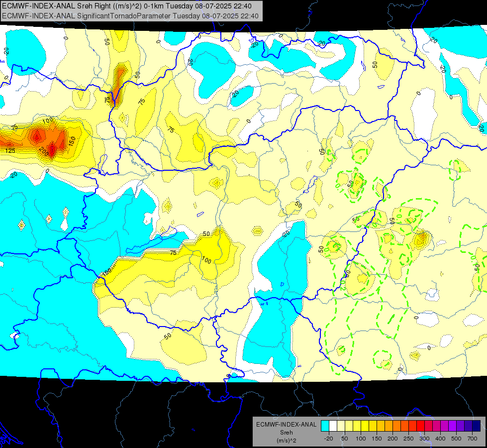Click the '125' contour label on the map

(10, 151)
